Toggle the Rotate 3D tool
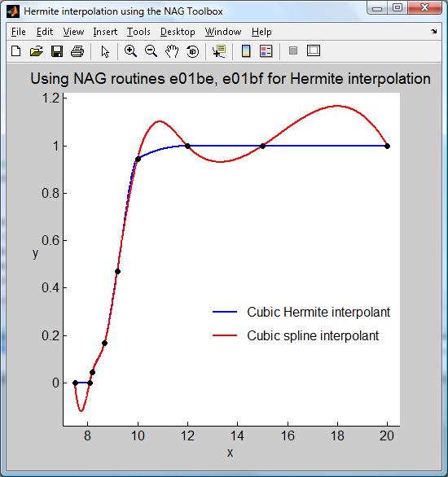448x477 pixels. 193,51
